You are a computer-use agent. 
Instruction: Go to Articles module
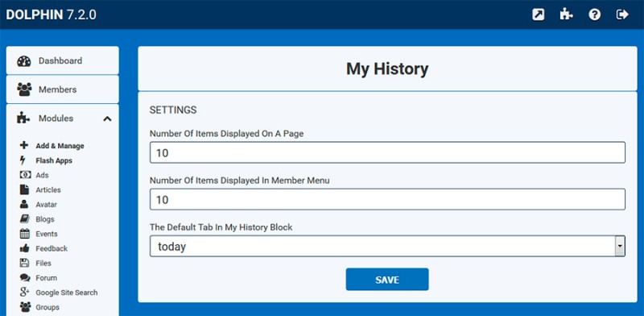[x=48, y=189]
